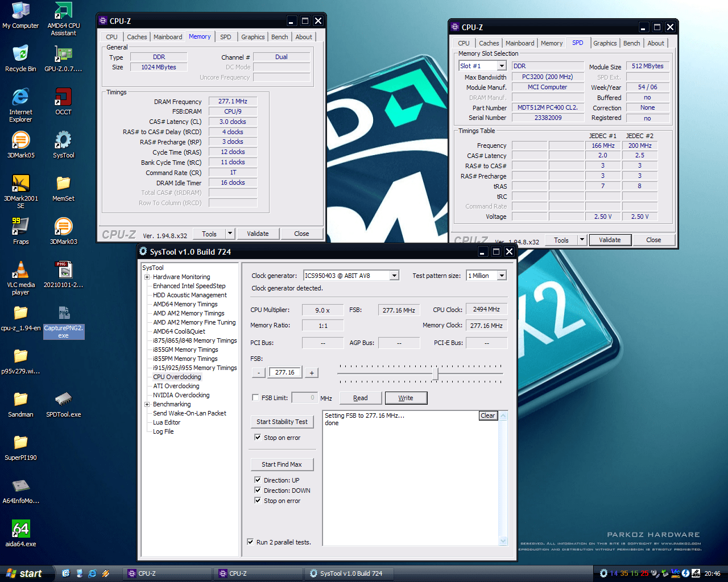
Task: Open the SysTool desktop shortcut
Action: tap(64, 145)
